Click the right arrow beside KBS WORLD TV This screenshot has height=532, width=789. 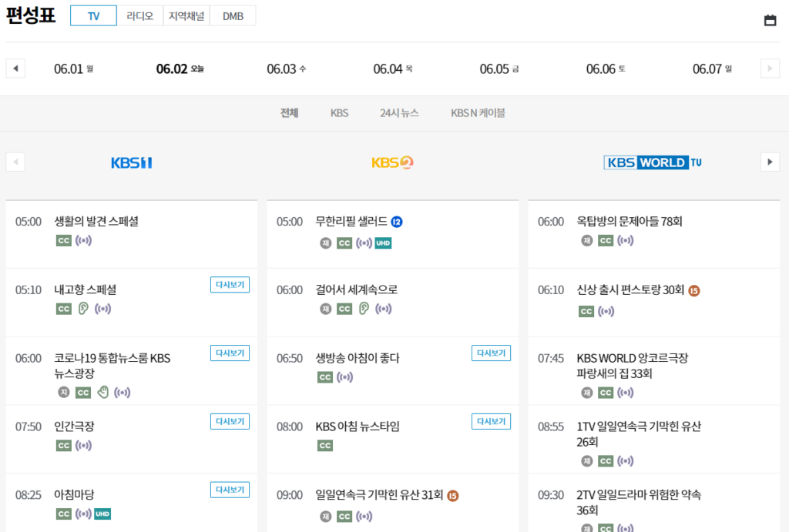[x=770, y=162]
